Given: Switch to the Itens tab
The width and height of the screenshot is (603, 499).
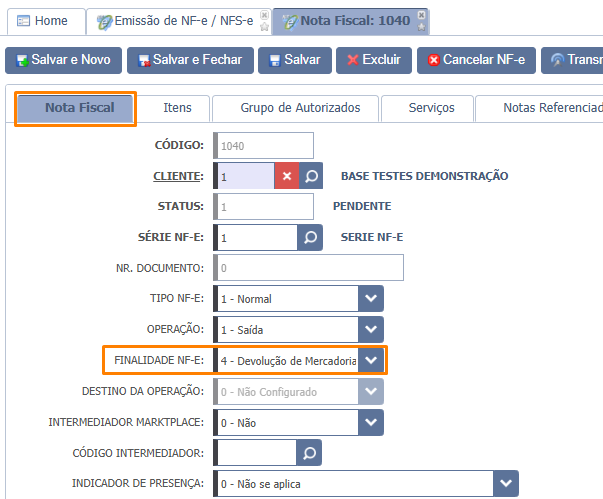Looking at the screenshot, I should 177,107.
